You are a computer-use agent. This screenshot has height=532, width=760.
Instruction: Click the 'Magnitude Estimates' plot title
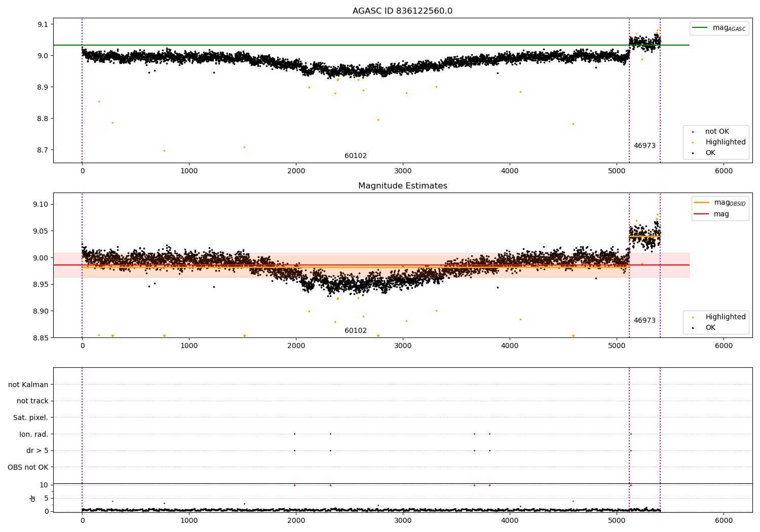(402, 186)
